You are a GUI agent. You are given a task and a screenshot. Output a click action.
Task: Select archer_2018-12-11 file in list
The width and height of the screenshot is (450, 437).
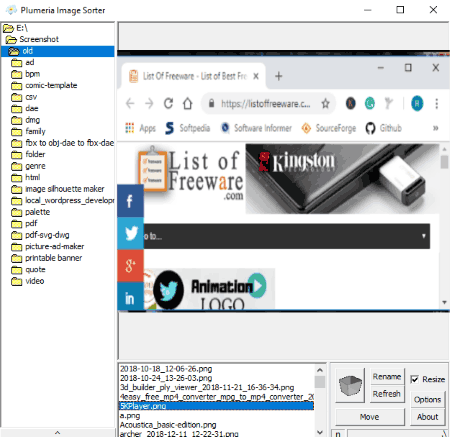[x=179, y=434]
